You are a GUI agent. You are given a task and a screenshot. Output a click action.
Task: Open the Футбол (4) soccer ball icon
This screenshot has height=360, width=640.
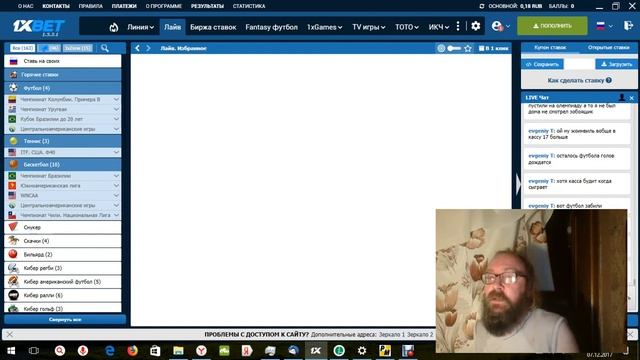13,88
